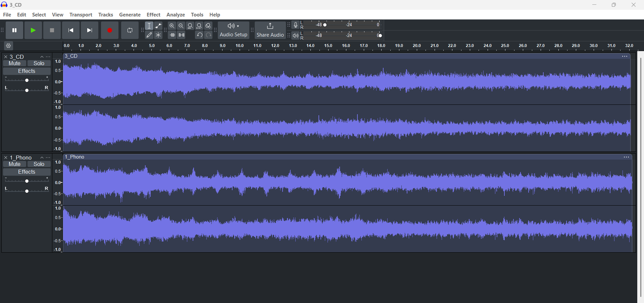
Task: Silence audio selection icon
Action: point(181,35)
